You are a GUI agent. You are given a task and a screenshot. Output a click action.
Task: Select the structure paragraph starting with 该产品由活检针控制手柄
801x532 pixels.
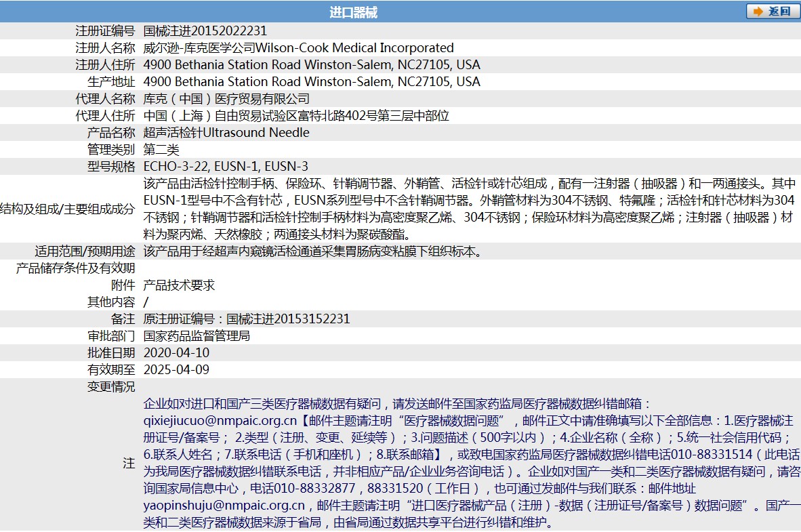(470, 209)
